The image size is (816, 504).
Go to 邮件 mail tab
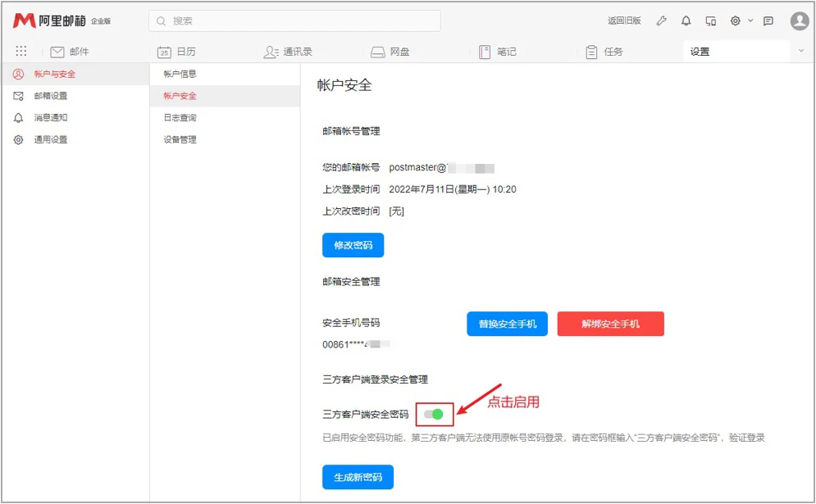pos(70,52)
